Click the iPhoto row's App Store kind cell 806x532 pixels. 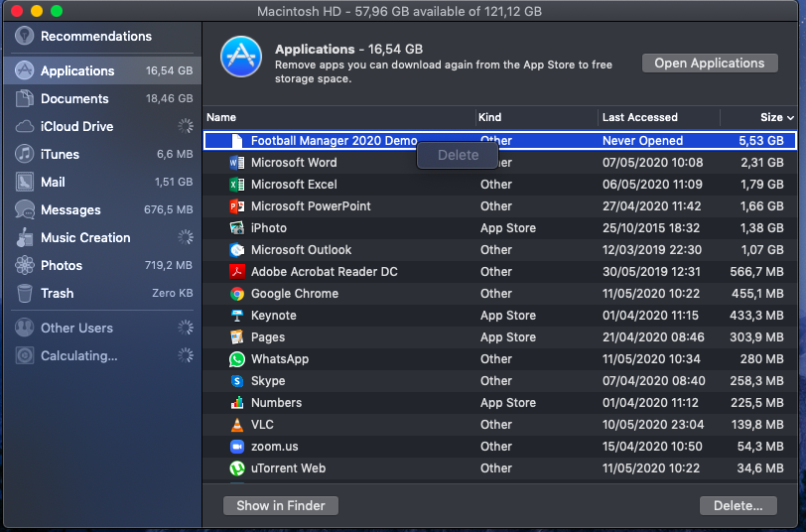click(x=508, y=227)
